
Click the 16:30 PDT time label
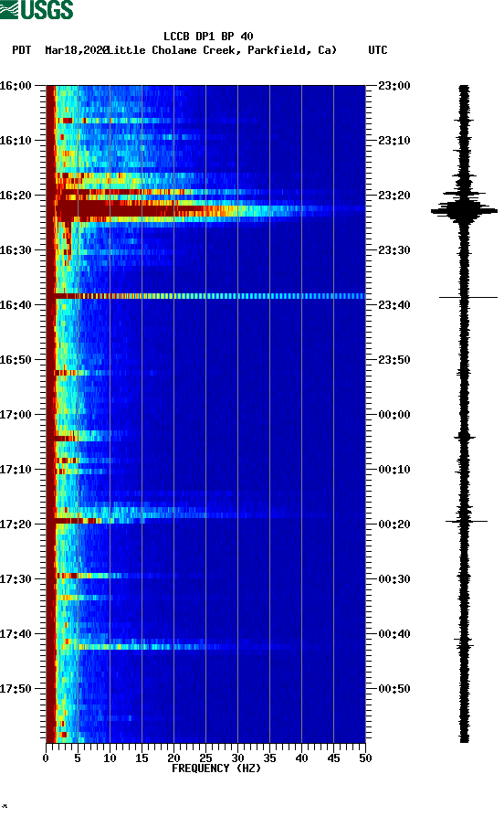[16, 249]
